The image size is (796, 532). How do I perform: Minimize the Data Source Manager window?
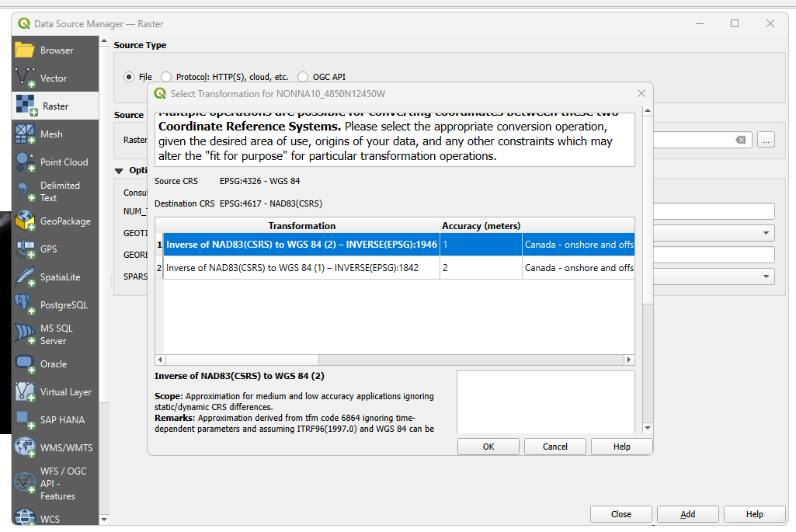point(700,23)
